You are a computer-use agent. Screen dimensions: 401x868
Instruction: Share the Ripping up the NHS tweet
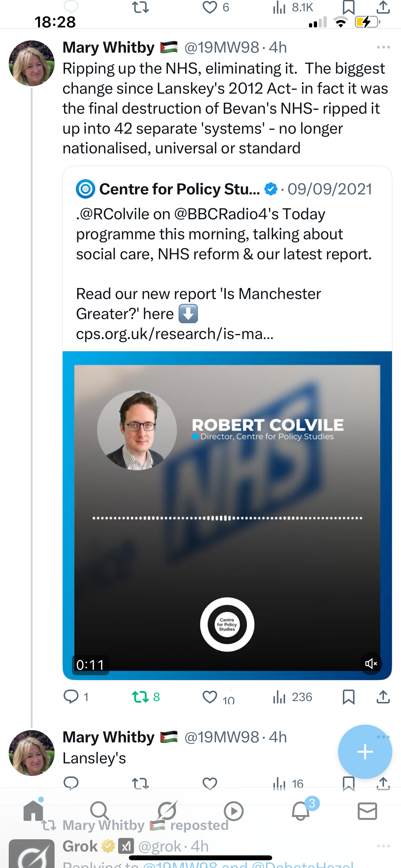point(383,697)
